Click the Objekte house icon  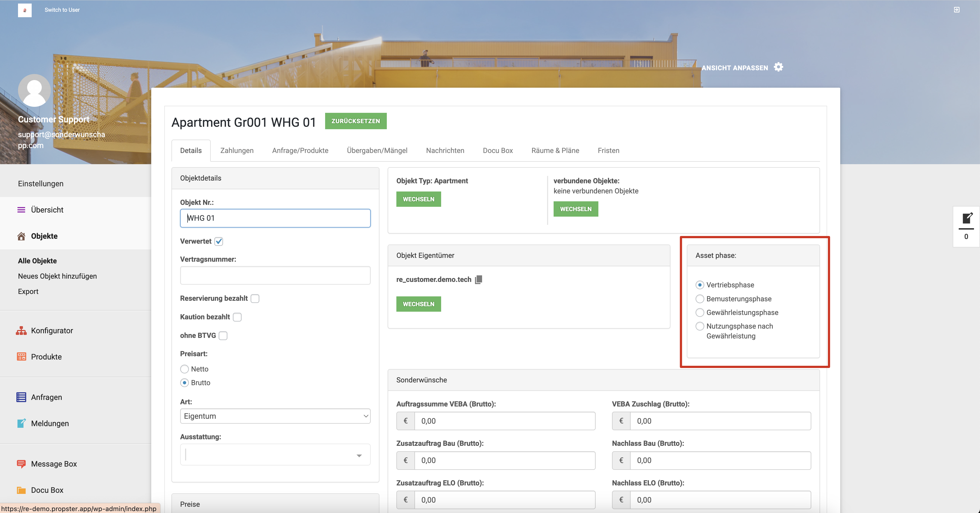point(21,236)
